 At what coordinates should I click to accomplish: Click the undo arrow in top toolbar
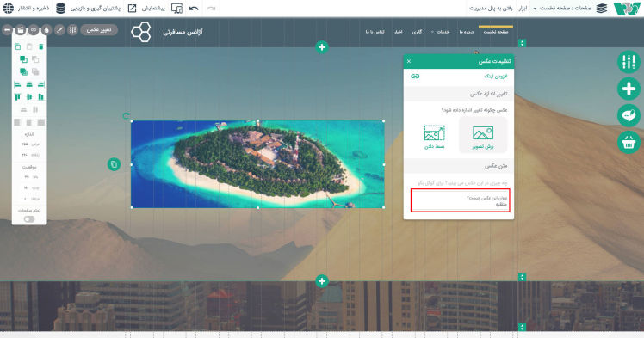click(x=194, y=9)
